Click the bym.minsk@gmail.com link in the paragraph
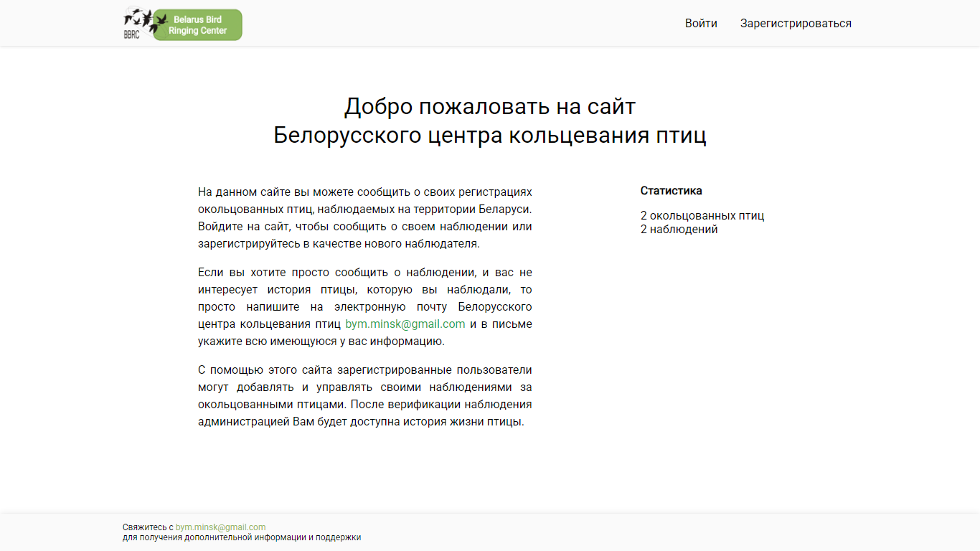Screen dimensions: 980x551 coord(405,324)
